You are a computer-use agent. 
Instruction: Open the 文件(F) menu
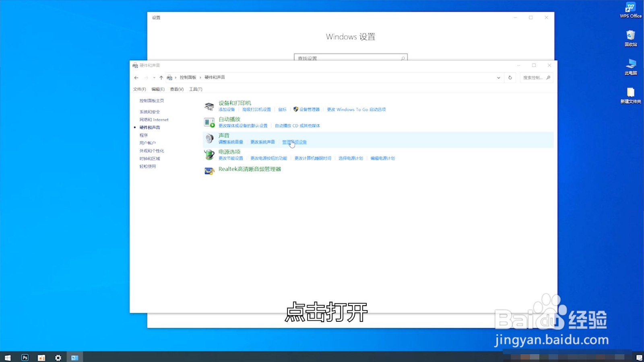(139, 89)
